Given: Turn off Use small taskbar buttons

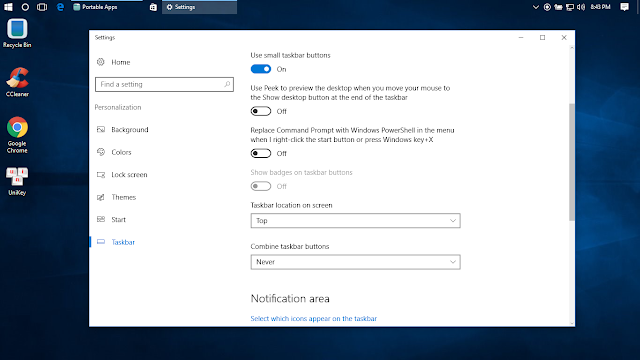Looking at the screenshot, I should click(261, 69).
